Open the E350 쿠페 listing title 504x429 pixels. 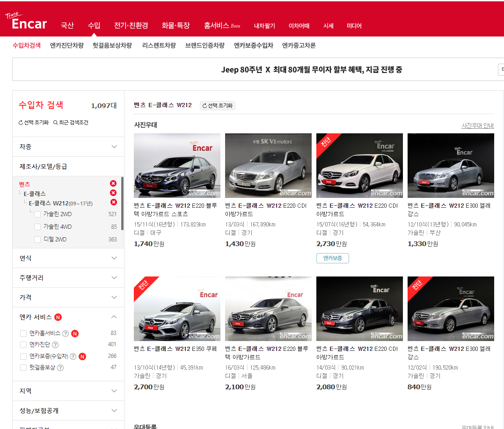coord(175,349)
